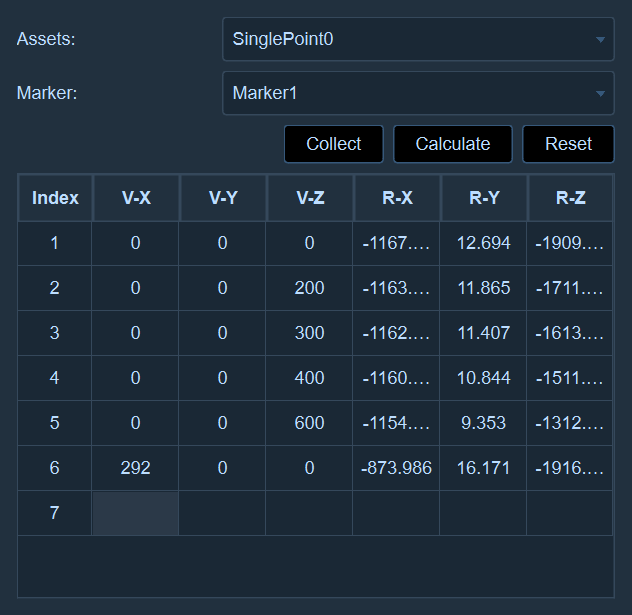Select the empty V-Z cell in row 7
Screen dimensions: 632x615
(x=309, y=513)
